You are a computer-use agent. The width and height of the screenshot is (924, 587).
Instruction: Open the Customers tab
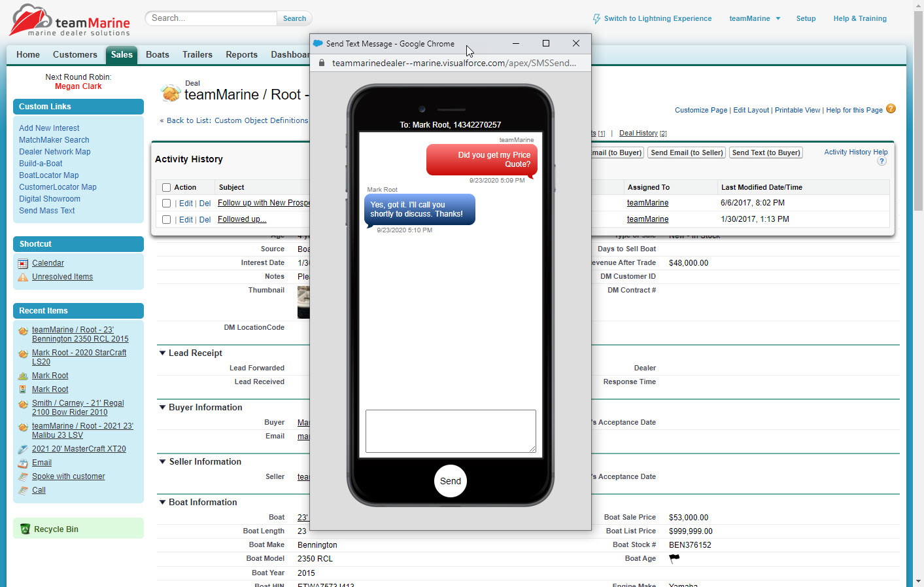(x=75, y=55)
